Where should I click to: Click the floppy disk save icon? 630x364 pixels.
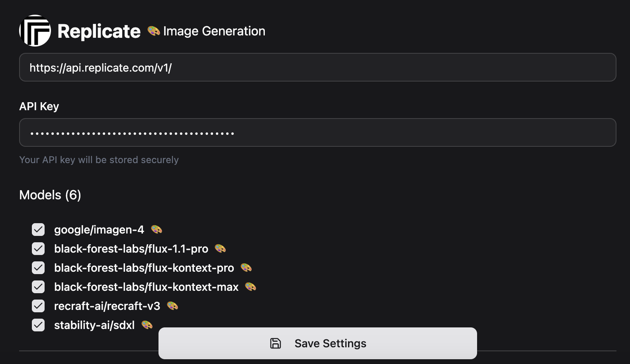276,343
